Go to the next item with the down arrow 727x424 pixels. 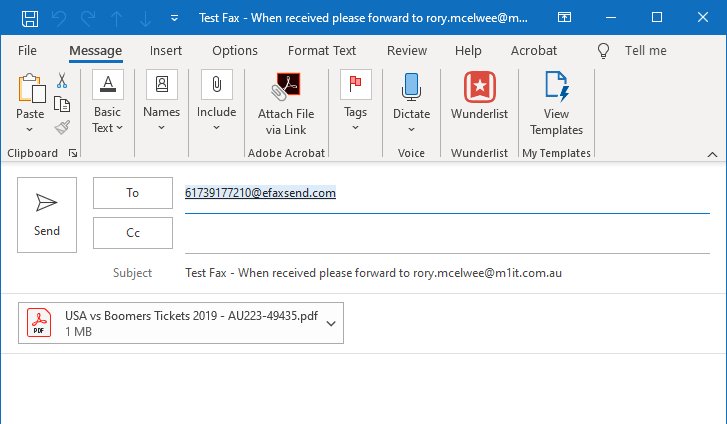(x=145, y=19)
